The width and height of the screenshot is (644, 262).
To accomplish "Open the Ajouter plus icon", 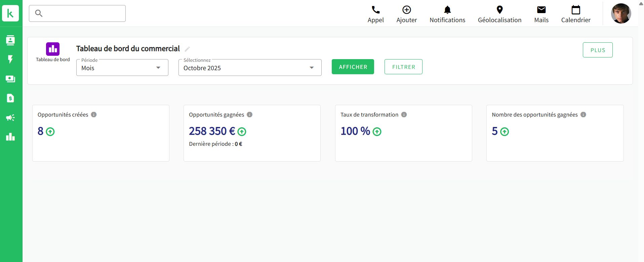I will 406,10.
